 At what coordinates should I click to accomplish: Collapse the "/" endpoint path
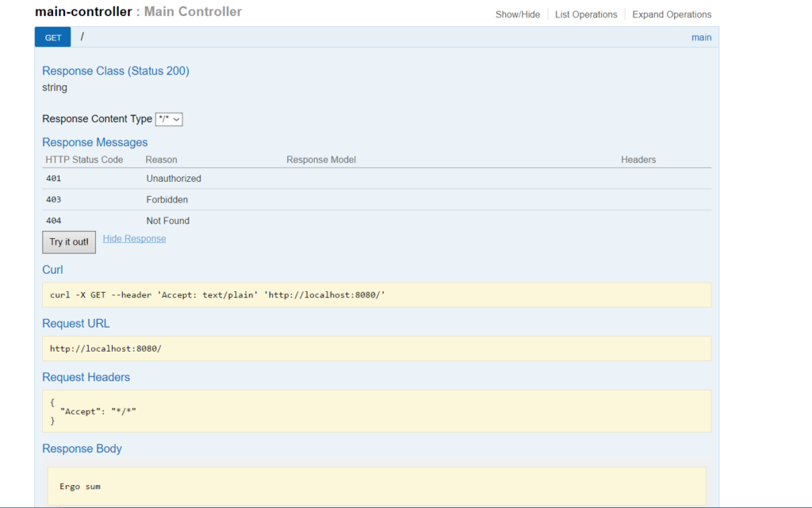click(82, 37)
